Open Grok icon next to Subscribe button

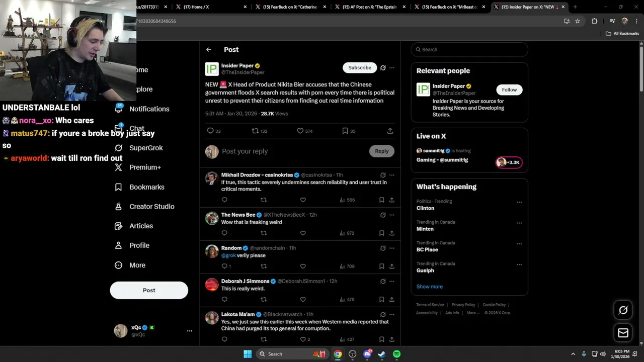(383, 68)
